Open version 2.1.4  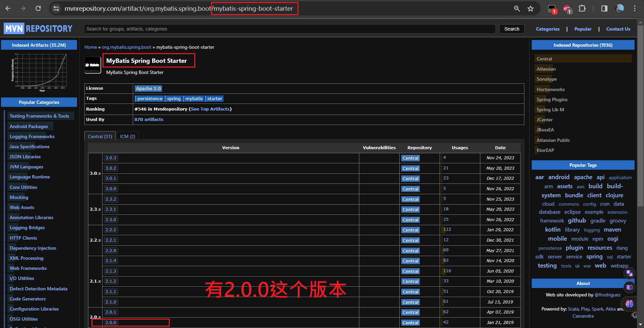point(111,260)
